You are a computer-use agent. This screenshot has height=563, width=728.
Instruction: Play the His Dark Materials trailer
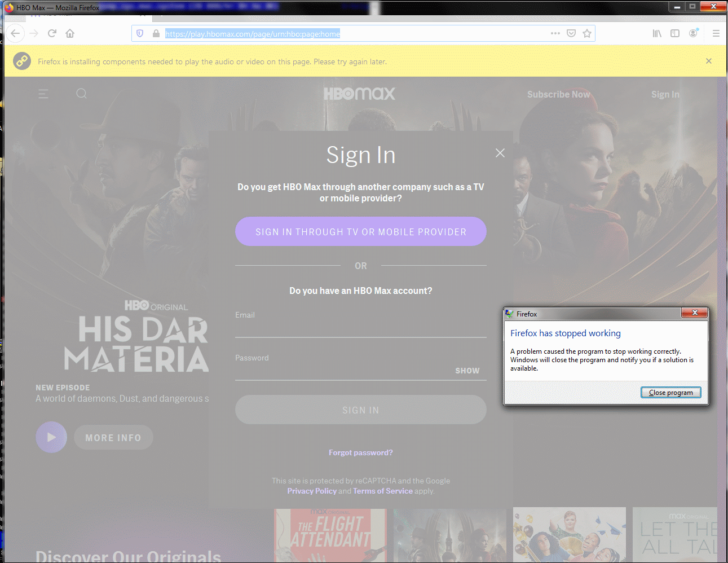coord(51,437)
